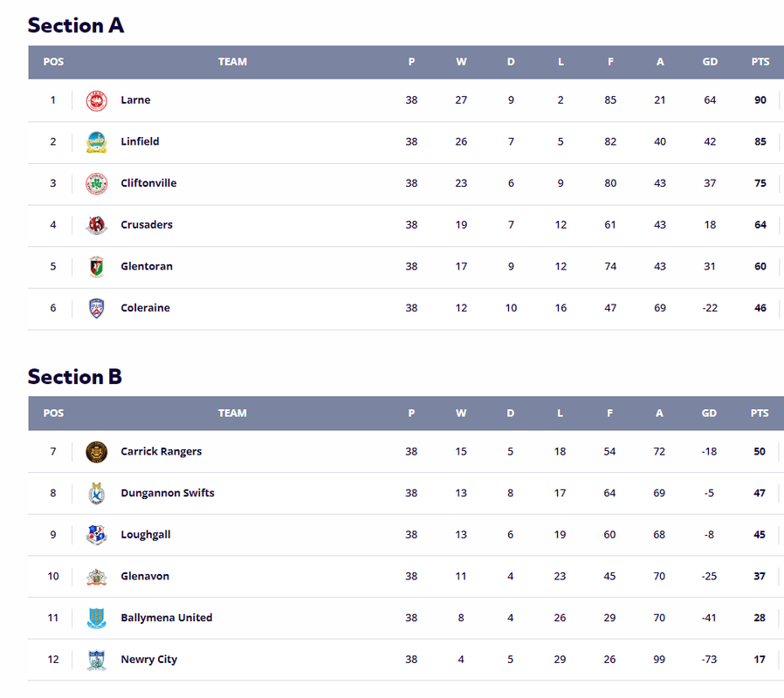Click the Glenavon club crest
This screenshot has width=784, height=698.
97,576
